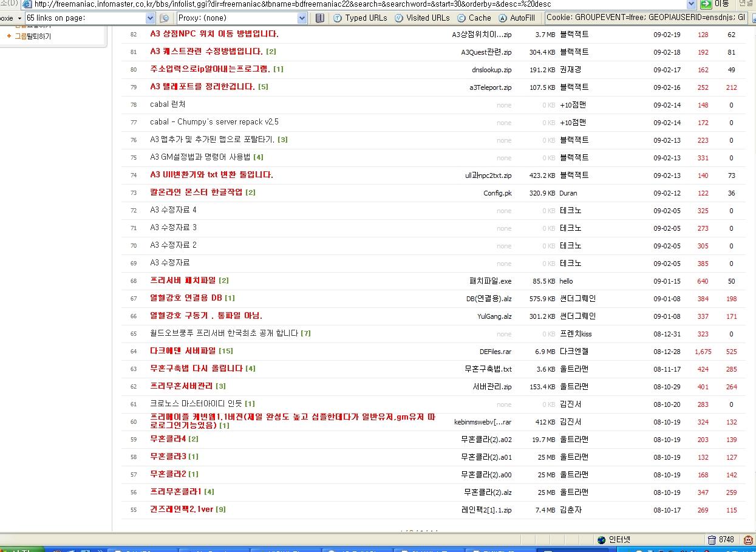Expand the address bar URL dropdown
The image size is (756, 552).
point(690,4)
